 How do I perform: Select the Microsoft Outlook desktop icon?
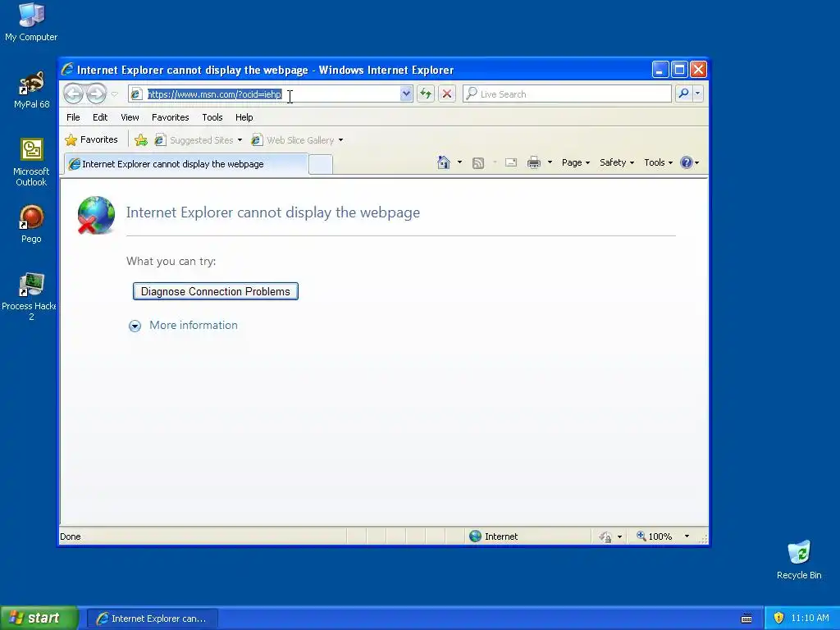coord(31,162)
